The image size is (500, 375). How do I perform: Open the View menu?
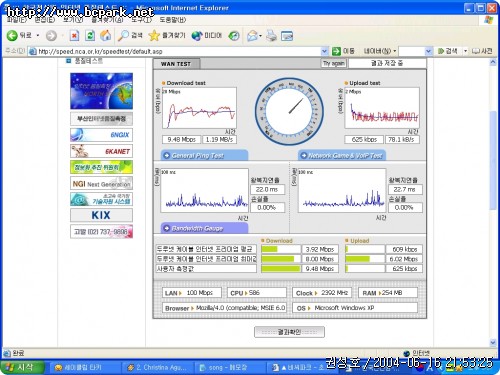point(73,20)
